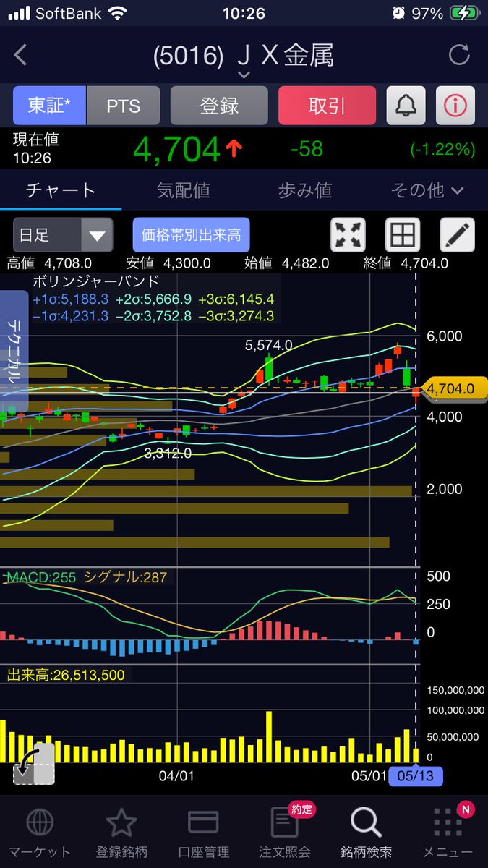This screenshot has height=868, width=488.
Task: Tap the -3σ:3,274.3 band value
Action: 235,316
